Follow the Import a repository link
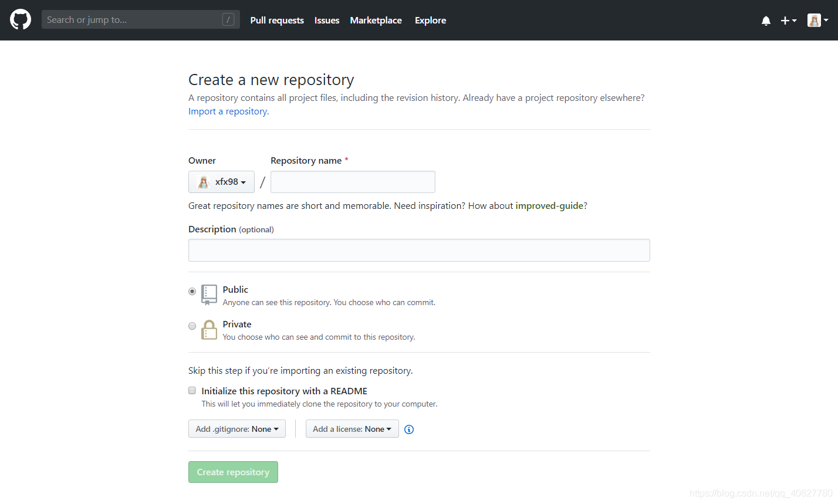The width and height of the screenshot is (838, 504). click(229, 111)
